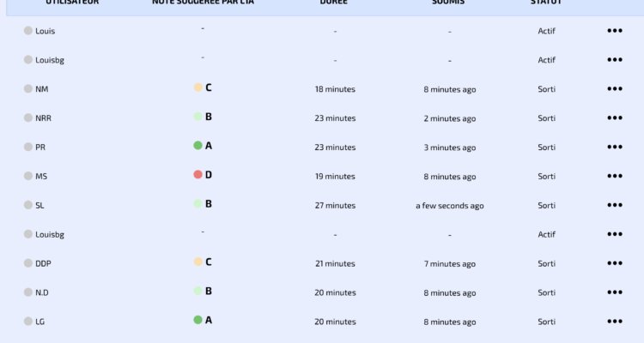Click the red D grade dot for MS
This screenshot has width=644, height=343.
click(x=197, y=175)
